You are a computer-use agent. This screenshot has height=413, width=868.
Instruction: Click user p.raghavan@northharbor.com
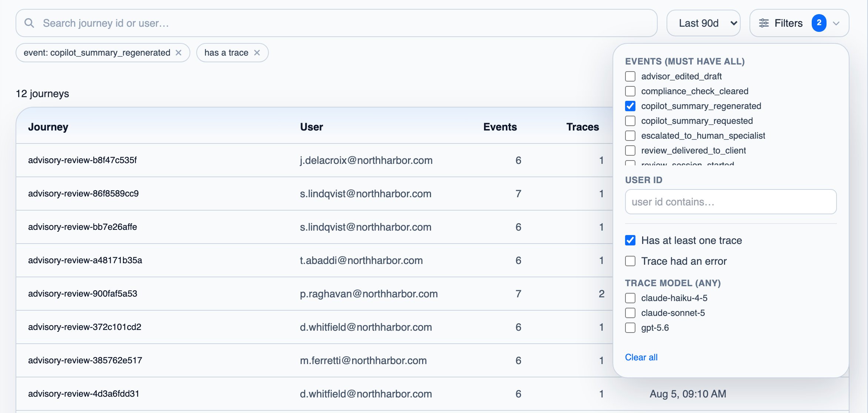[369, 294]
